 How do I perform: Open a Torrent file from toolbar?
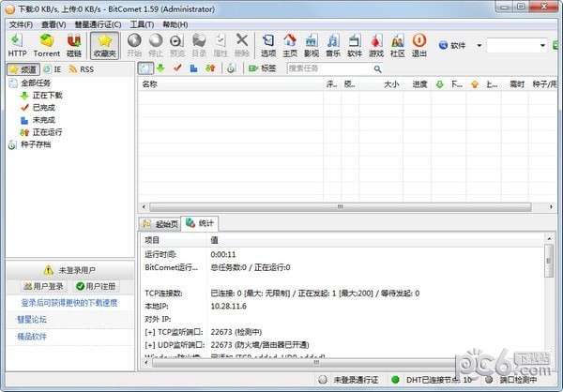click(47, 44)
